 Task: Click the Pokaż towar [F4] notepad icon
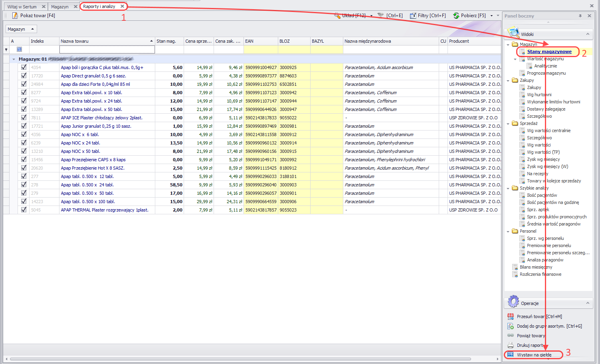[15, 16]
